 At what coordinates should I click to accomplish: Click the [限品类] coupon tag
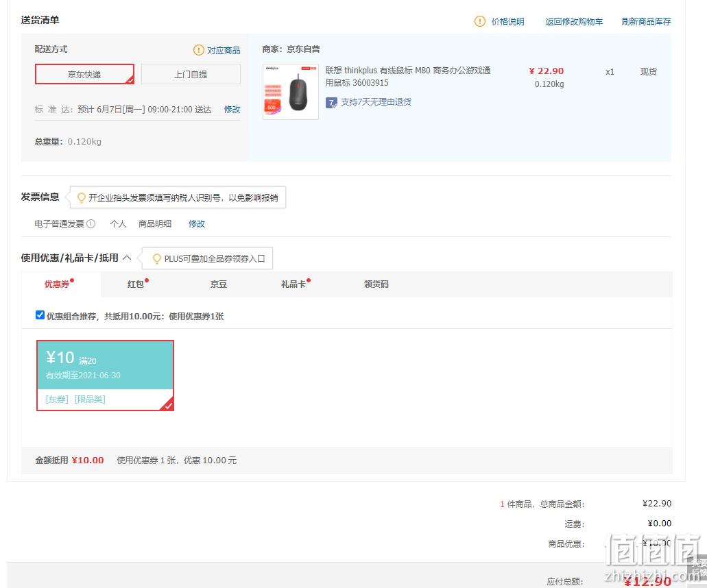coord(90,400)
